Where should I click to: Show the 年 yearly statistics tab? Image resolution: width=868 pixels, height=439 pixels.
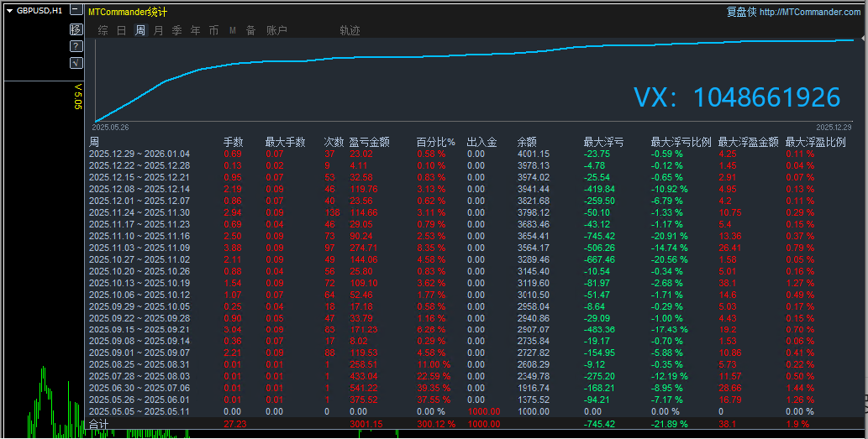(195, 30)
